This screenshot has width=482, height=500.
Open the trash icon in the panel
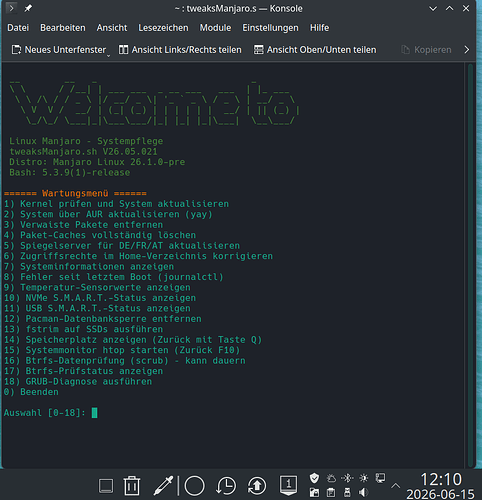point(132,485)
